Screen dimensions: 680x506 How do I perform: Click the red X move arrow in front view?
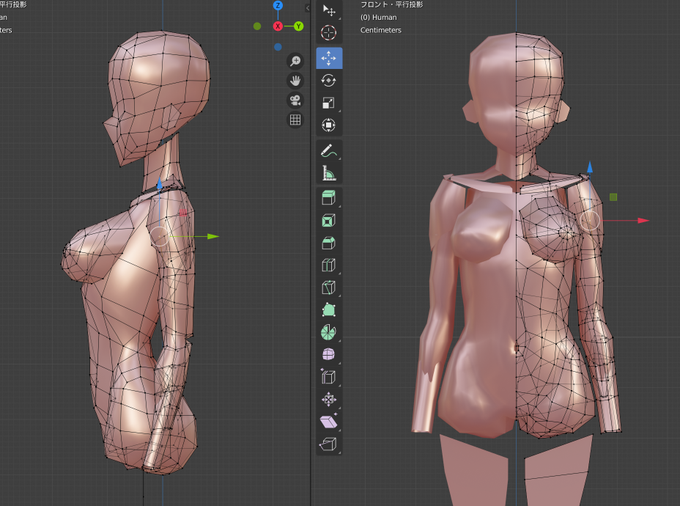click(643, 221)
